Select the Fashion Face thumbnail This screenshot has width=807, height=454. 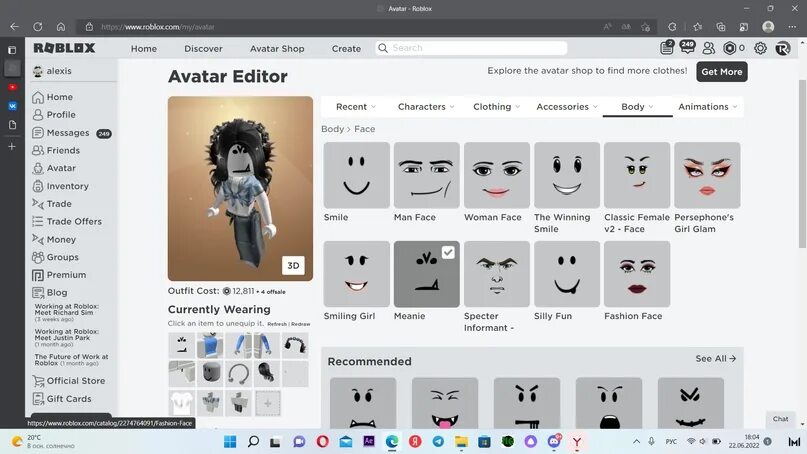[637, 274]
